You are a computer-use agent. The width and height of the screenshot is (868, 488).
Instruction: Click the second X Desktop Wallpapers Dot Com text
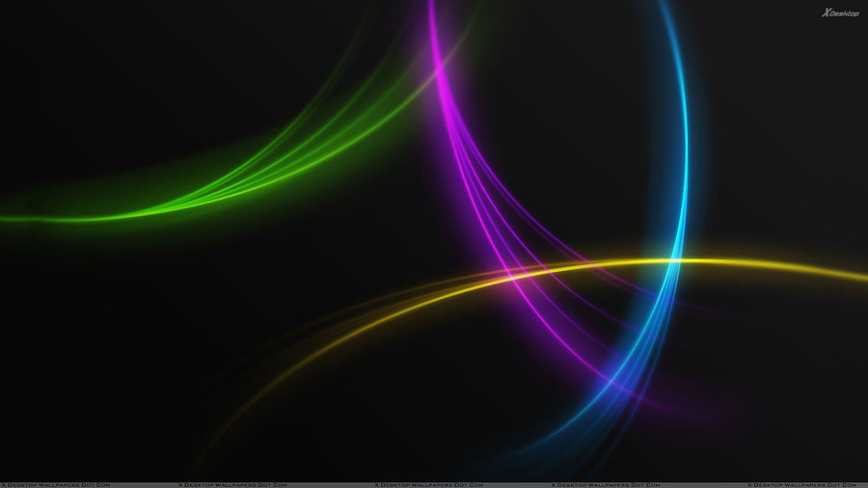pos(232,485)
